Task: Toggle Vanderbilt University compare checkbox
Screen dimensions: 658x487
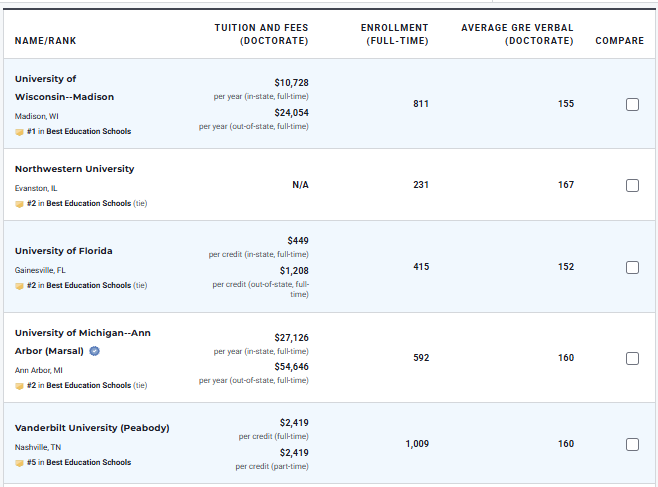Action: pyautogui.click(x=632, y=444)
